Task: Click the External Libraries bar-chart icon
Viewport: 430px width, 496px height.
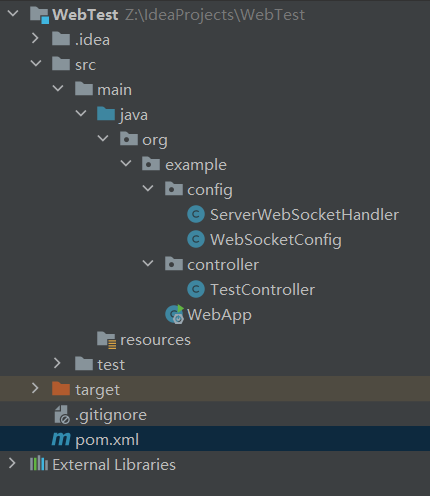Action: pos(39,464)
